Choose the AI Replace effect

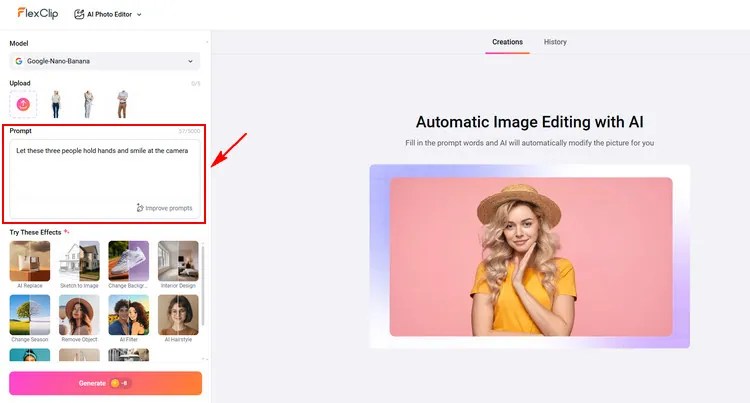[30, 265]
